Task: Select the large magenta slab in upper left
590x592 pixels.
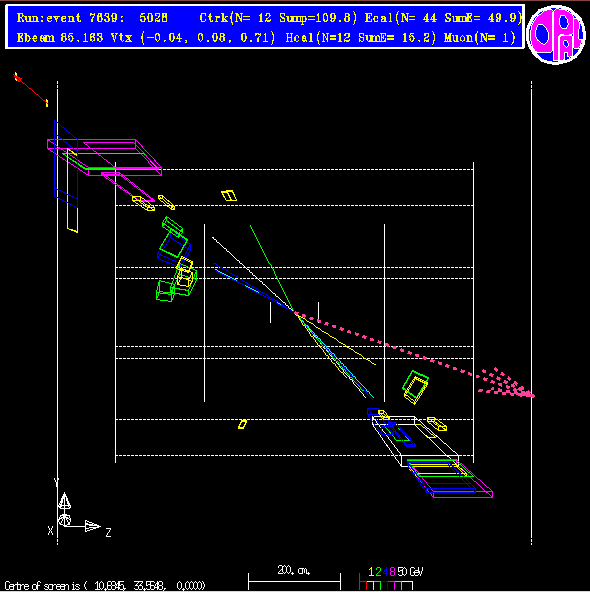Action: (105, 157)
